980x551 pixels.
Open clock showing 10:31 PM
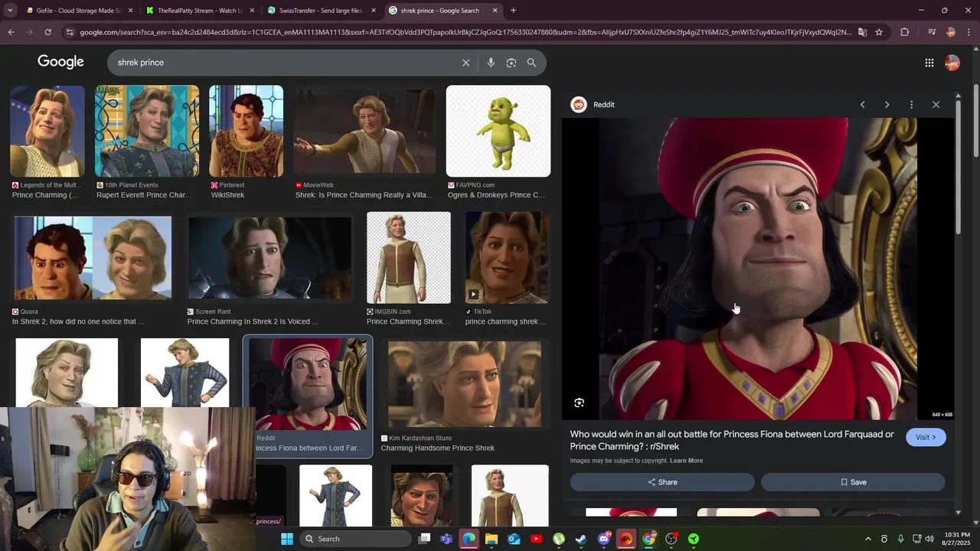957,539
